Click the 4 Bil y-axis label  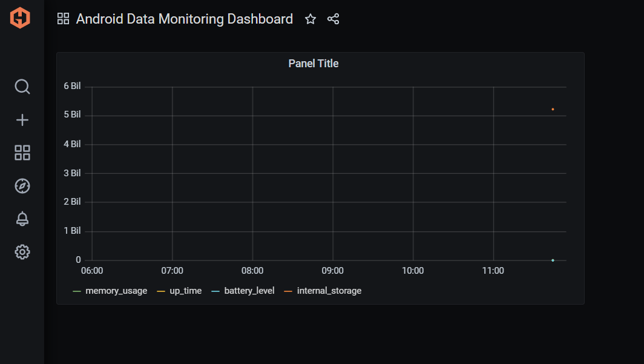[x=72, y=144]
